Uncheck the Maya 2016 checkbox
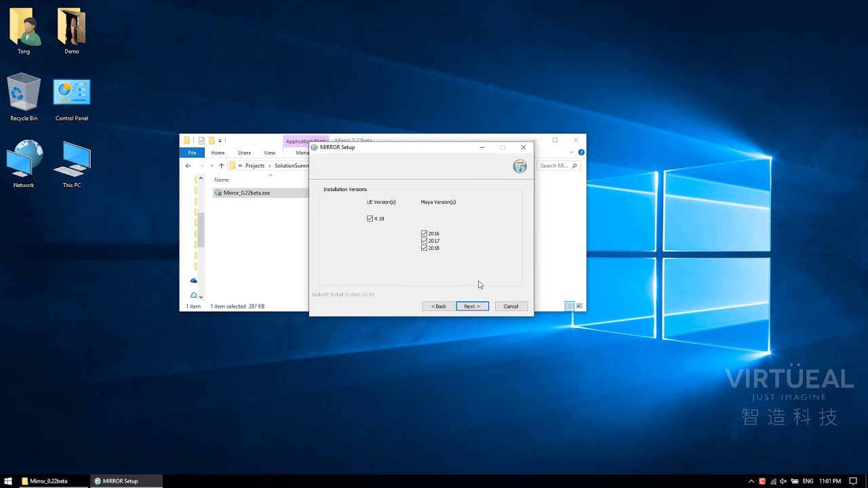Screen dimensions: 868x488 tap(425, 234)
